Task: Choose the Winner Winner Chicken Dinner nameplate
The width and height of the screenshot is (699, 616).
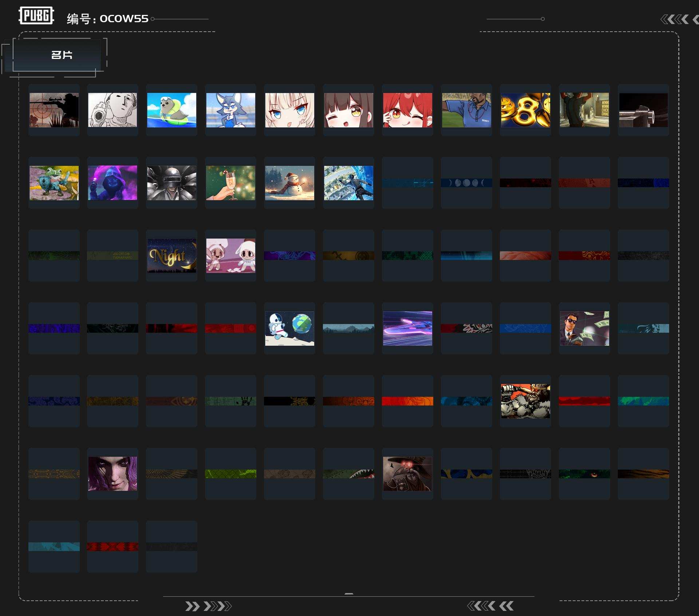Action: [584, 110]
